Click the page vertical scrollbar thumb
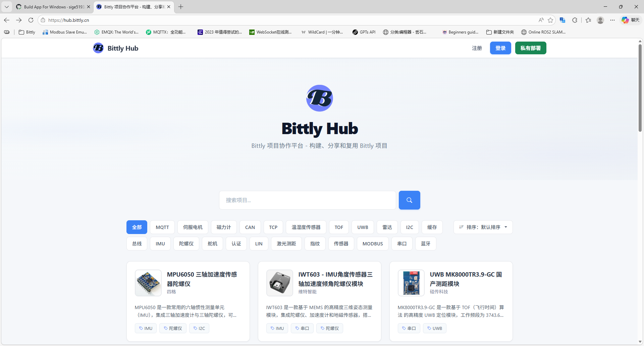Image resolution: width=644 pixels, height=346 pixels. (x=640, y=87)
